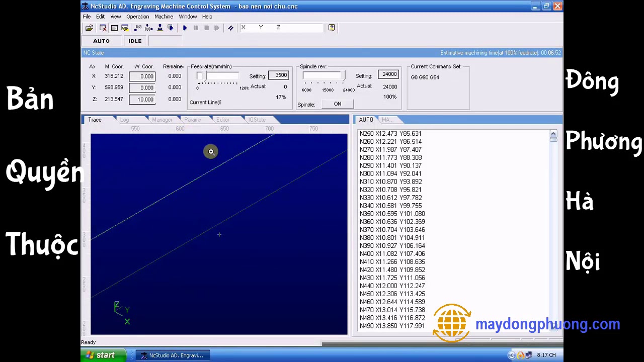Viewport: 644px width, 362px height.
Task: Open the Operation menu
Action: tap(137, 17)
